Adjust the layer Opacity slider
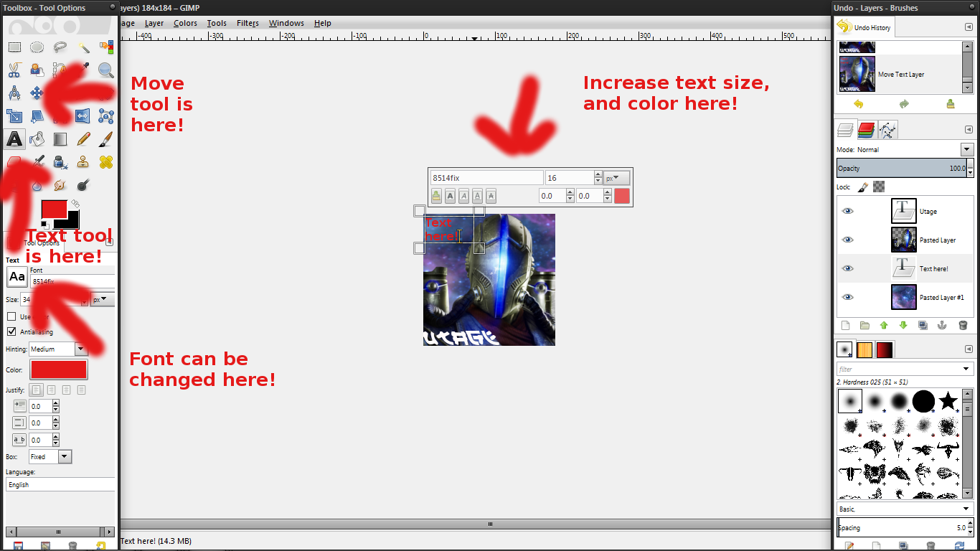Screen dimensions: 980x551 [902, 168]
